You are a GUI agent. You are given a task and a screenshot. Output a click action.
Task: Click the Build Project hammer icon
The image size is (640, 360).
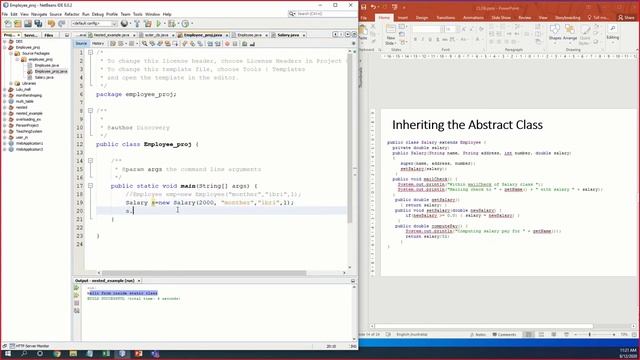137,24
